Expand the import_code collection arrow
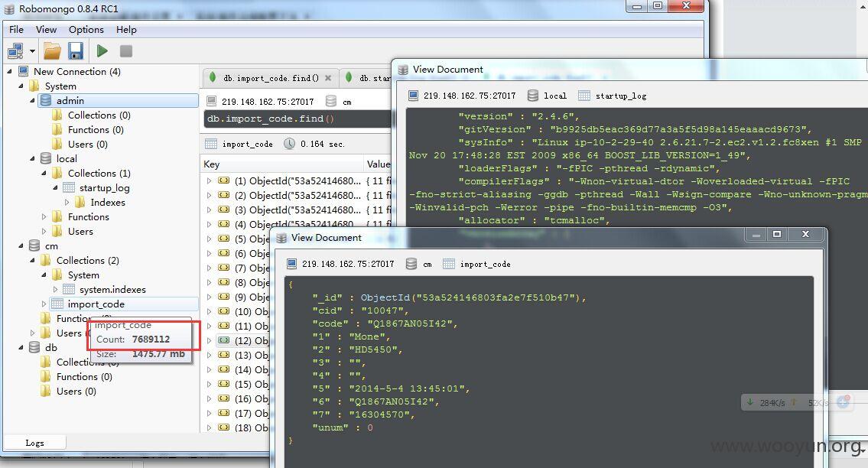Image resolution: width=868 pixels, height=468 pixels. 44,304
